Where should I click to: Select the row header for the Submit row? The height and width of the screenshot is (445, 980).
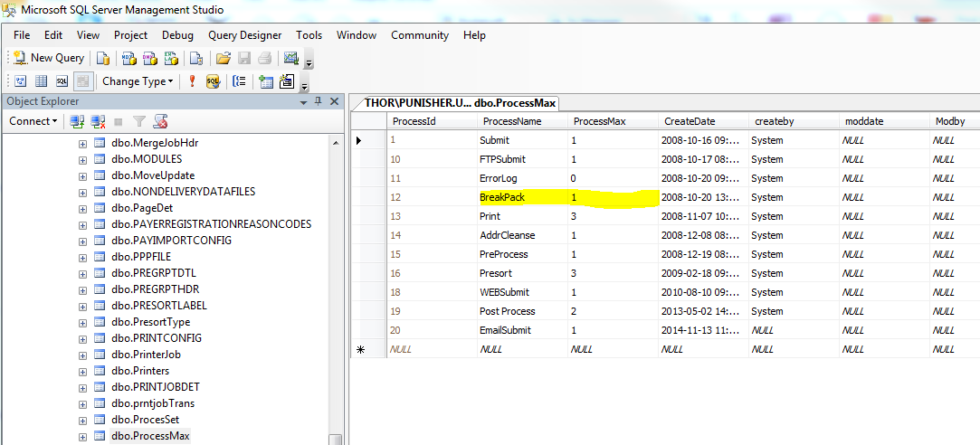(369, 140)
